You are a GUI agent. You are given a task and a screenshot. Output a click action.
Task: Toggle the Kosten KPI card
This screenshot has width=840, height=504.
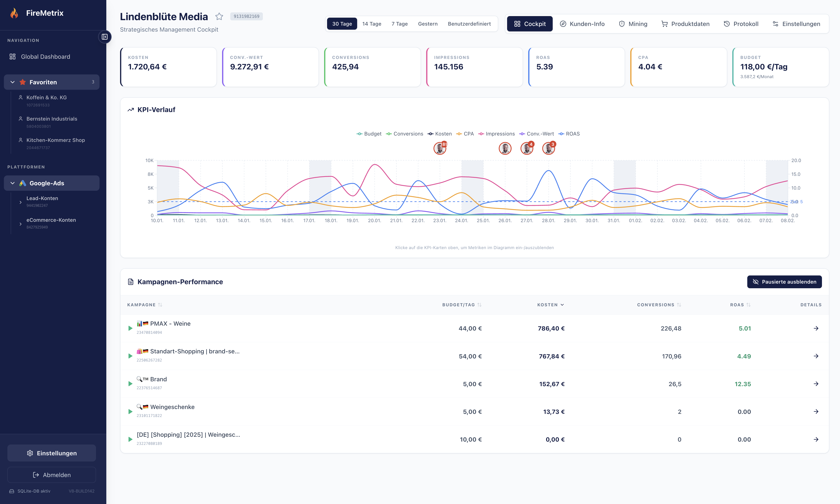pos(169,67)
